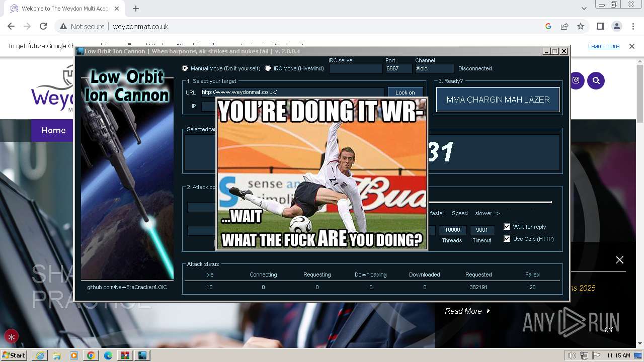Click IMMA CHARGIN MAH LAZER button
644x362 pixels.
(x=498, y=100)
